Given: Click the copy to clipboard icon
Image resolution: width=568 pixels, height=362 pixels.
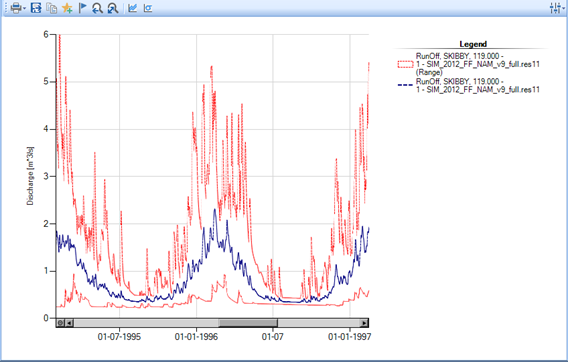Looking at the screenshot, I should (x=51, y=8).
